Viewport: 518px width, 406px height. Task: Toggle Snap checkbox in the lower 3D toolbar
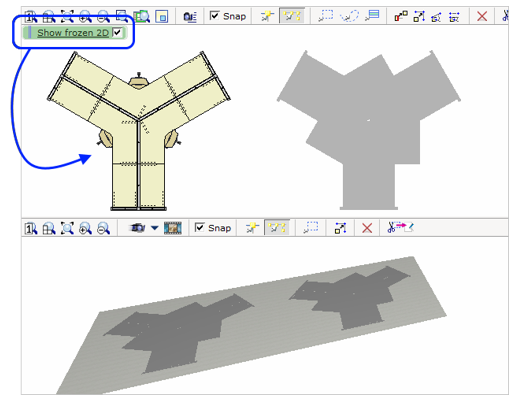pos(199,228)
